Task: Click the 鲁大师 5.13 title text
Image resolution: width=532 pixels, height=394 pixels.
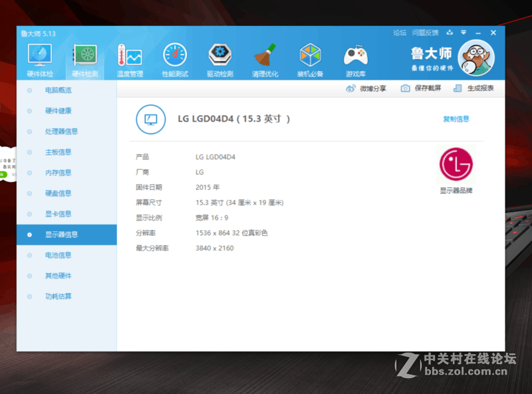Action: [38, 34]
